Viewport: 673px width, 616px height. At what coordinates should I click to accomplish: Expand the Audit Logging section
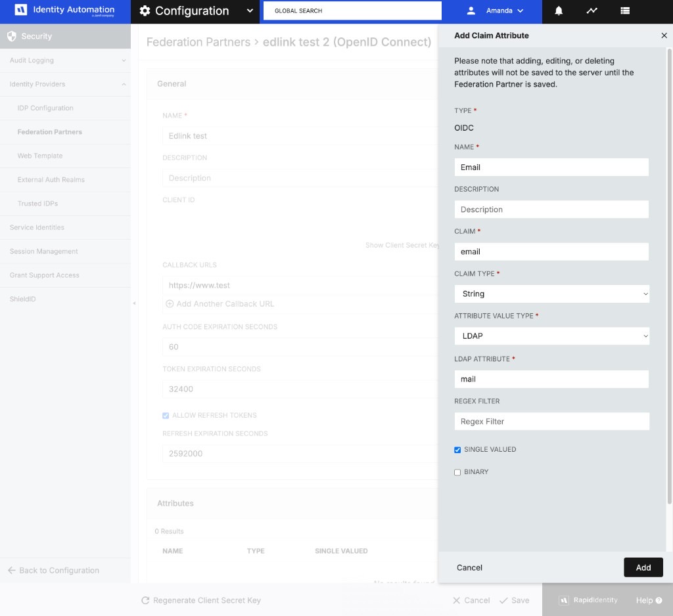(65, 60)
